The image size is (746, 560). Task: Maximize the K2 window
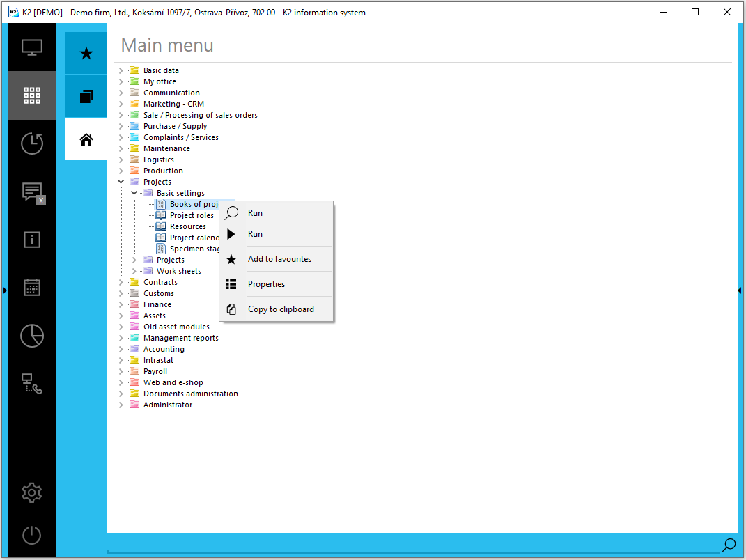tap(695, 12)
